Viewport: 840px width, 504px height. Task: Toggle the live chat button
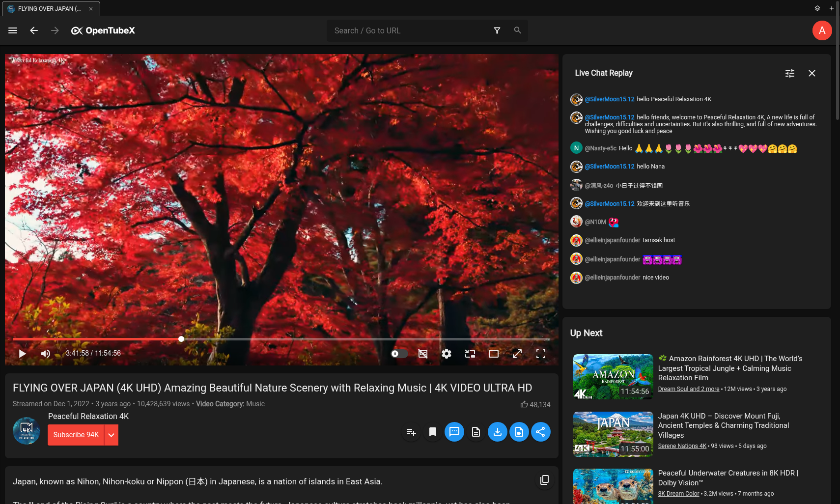454,432
